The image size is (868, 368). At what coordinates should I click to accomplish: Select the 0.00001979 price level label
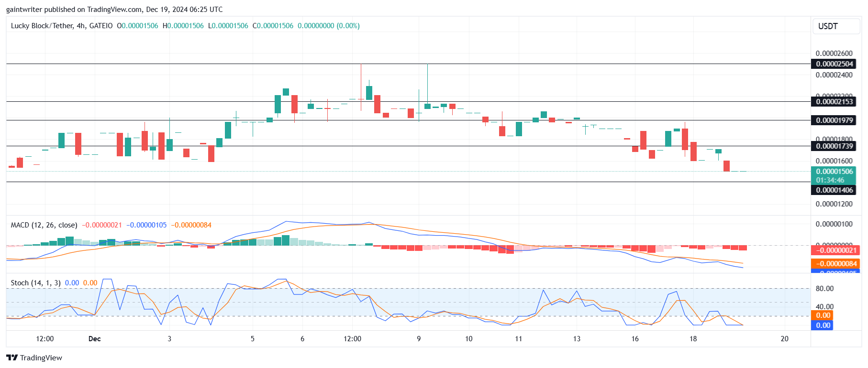point(835,120)
